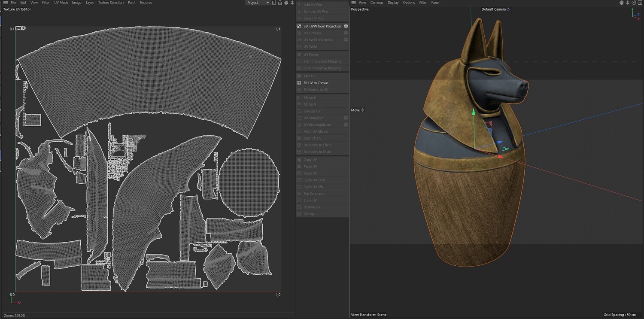Image resolution: width=644 pixels, height=319 pixels.
Task: Click the UV editor hamburger menu icon
Action: click(x=6, y=3)
